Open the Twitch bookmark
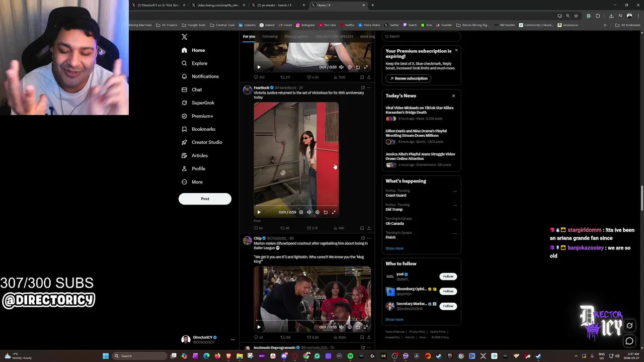 coord(410,25)
